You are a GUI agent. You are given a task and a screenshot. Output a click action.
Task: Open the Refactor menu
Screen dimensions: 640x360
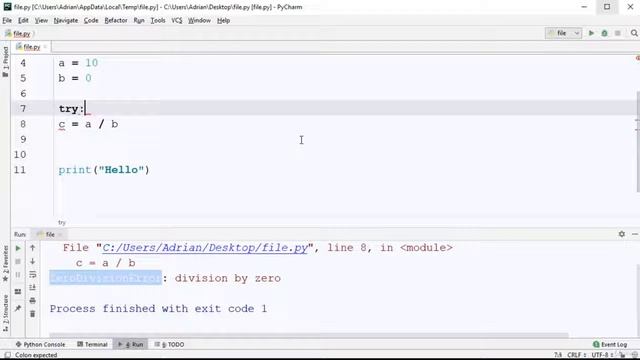(116, 20)
